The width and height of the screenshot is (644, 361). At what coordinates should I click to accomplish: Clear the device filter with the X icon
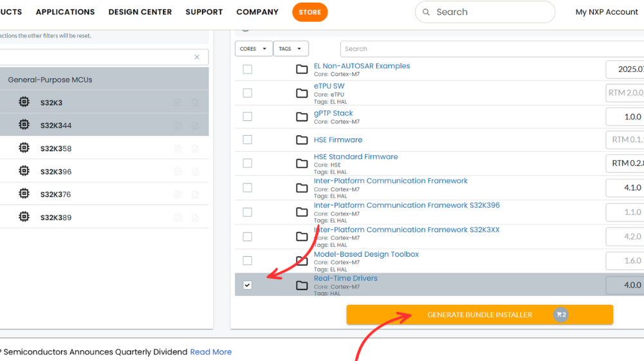[197, 57]
